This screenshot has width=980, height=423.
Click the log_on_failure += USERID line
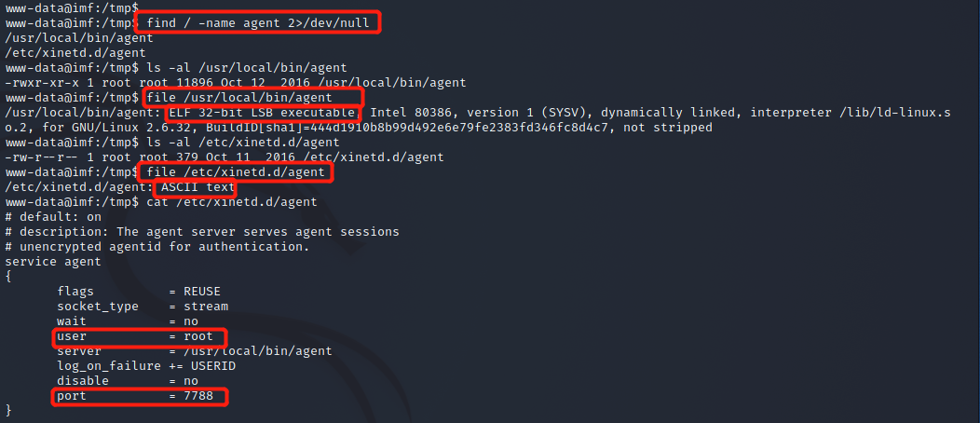pos(146,366)
